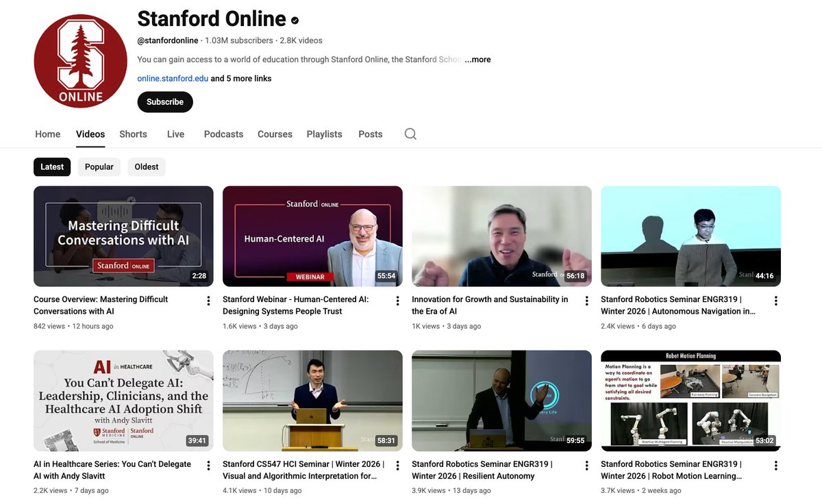Play the 59:55 Resilient Autonomy thumbnail

point(501,401)
